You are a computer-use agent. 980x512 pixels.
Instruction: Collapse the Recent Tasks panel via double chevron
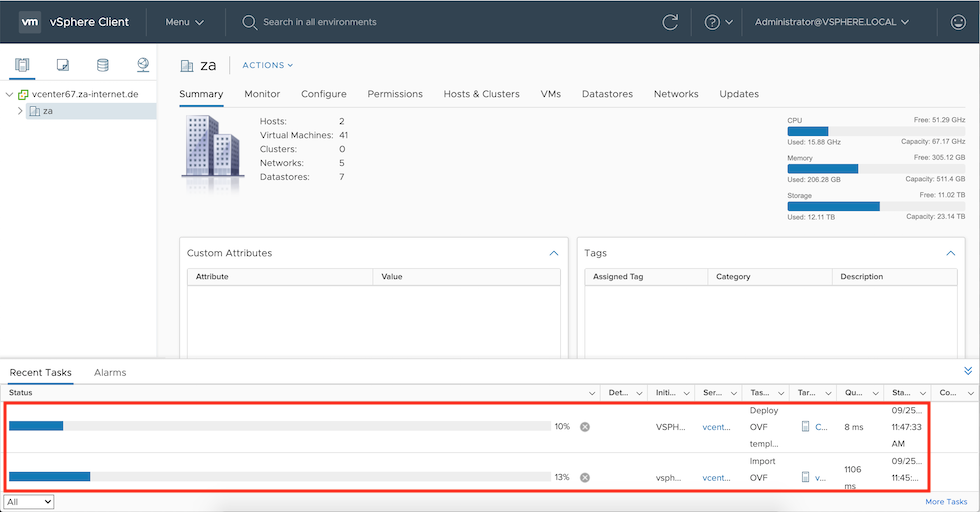point(968,371)
